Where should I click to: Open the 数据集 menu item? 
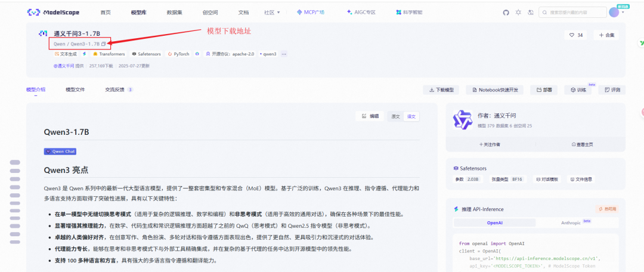(x=175, y=13)
